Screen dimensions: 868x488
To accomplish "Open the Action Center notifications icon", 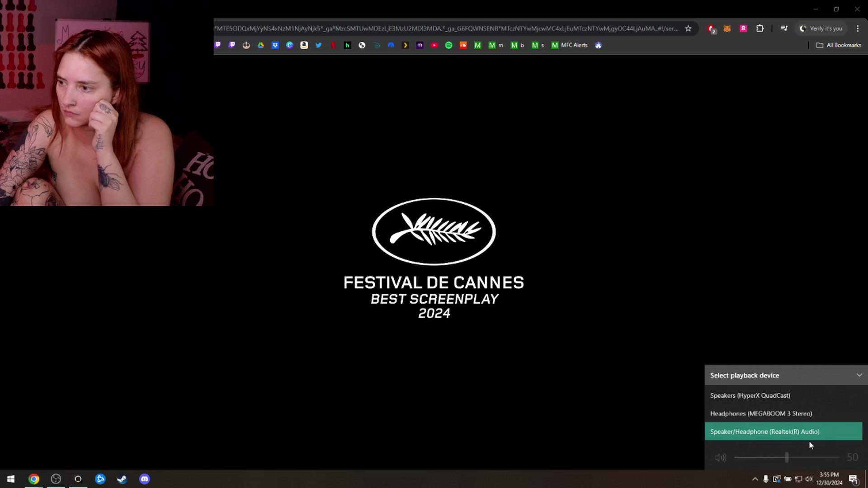I will point(853,479).
